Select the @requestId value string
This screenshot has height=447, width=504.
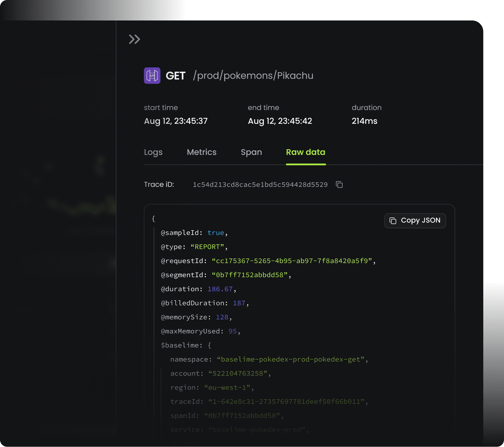pyautogui.click(x=292, y=261)
